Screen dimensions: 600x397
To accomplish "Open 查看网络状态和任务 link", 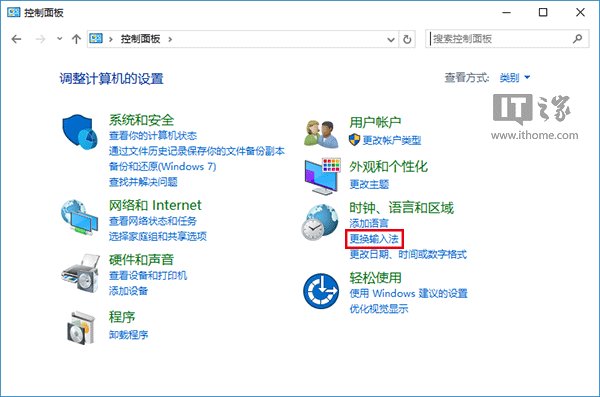I will [153, 221].
